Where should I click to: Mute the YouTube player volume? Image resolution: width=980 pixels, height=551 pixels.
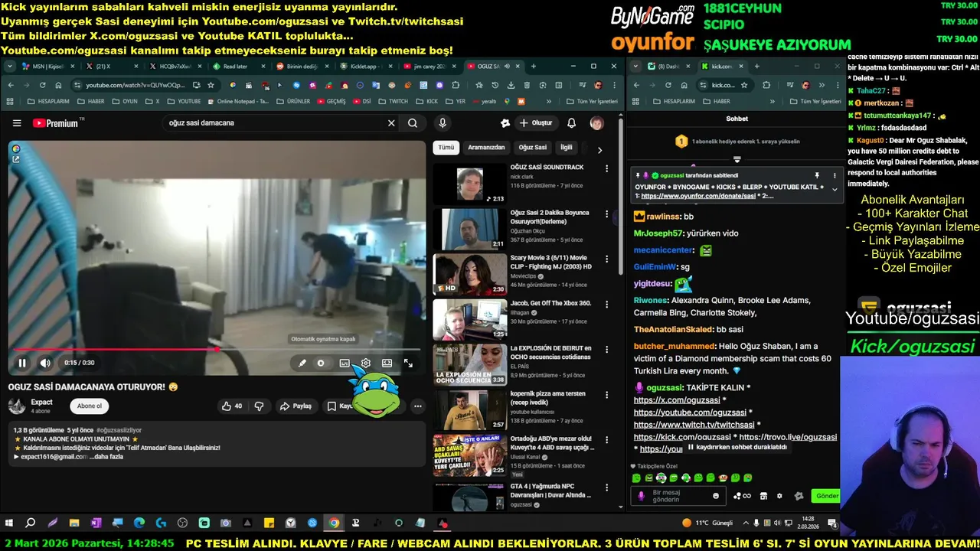45,363
